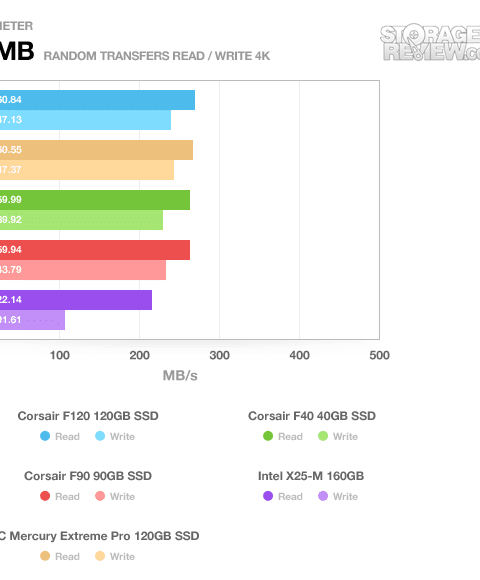Screen dimensions: 480x580
Task: Click the 47.13 value label on the bar
Action: click(x=11, y=120)
